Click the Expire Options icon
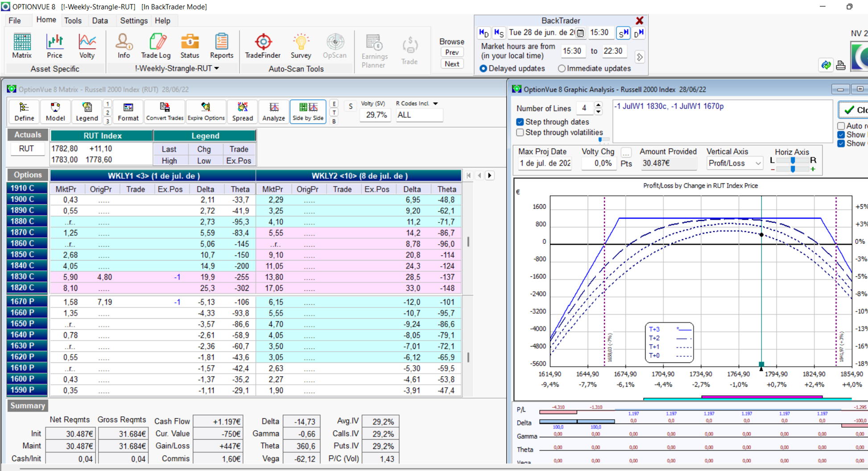 click(206, 111)
